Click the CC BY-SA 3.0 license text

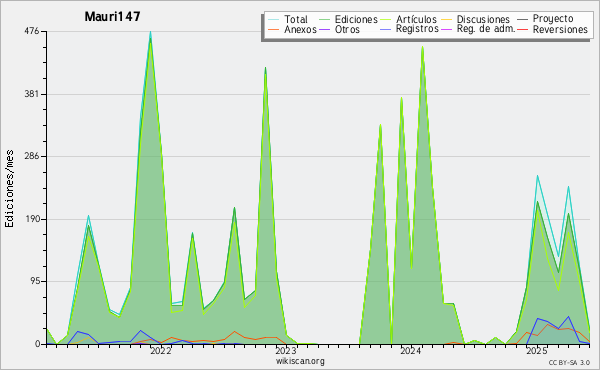click(569, 363)
